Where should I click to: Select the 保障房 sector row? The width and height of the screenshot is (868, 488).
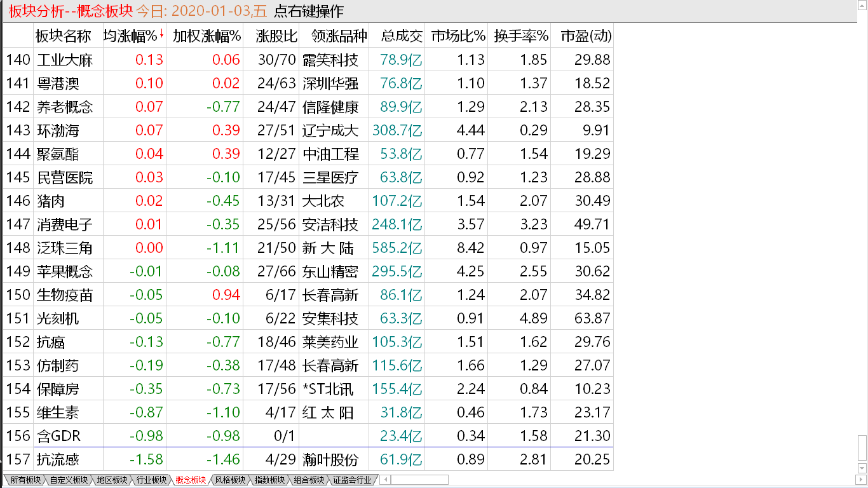pos(308,389)
